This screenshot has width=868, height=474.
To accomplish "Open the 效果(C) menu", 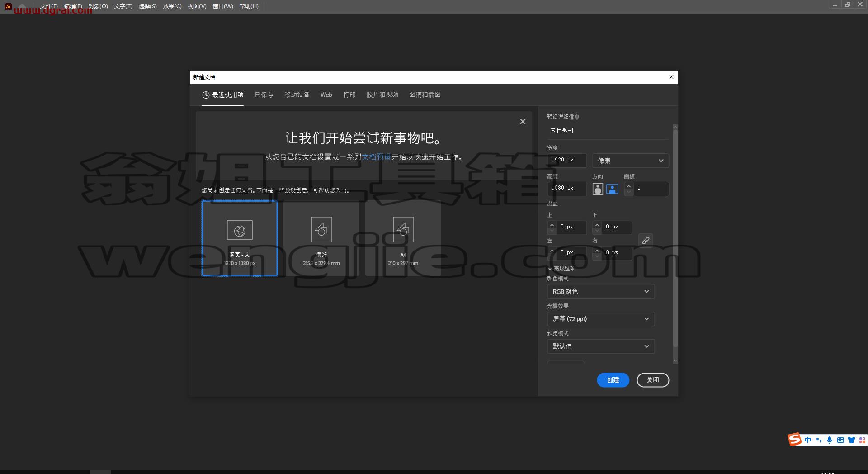I will click(x=172, y=6).
